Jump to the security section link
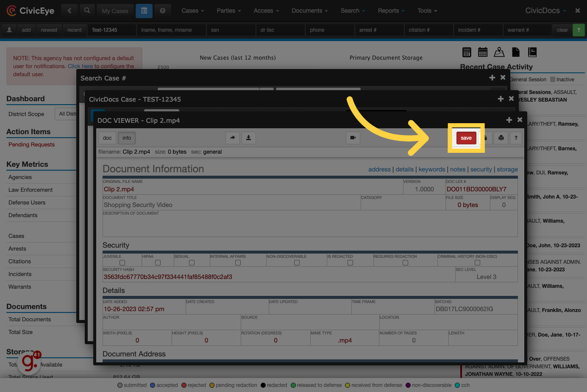 481,169
